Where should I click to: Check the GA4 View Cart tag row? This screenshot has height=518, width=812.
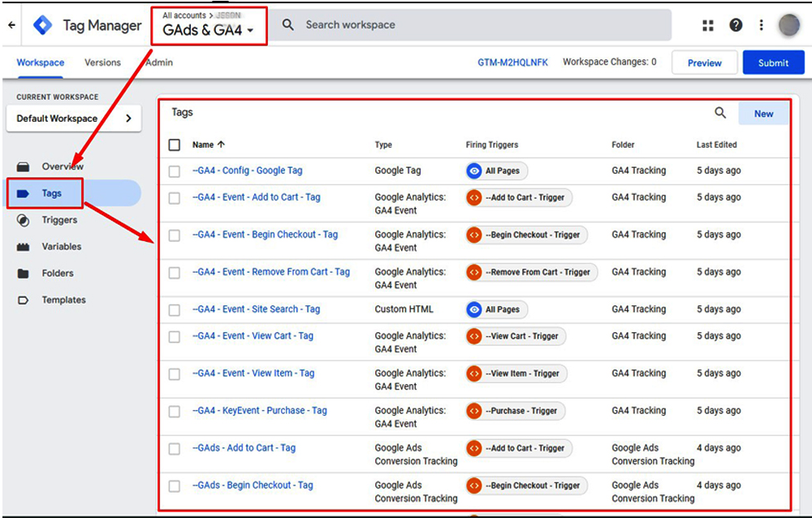175,337
